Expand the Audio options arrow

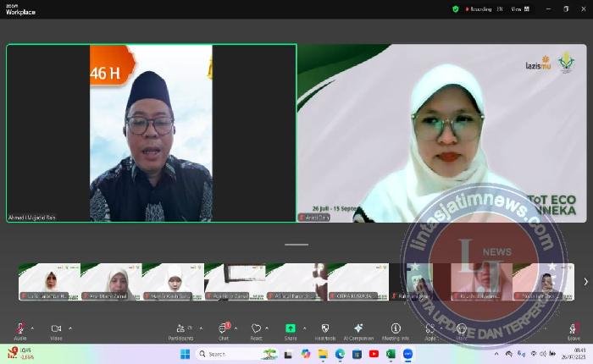coord(33,328)
